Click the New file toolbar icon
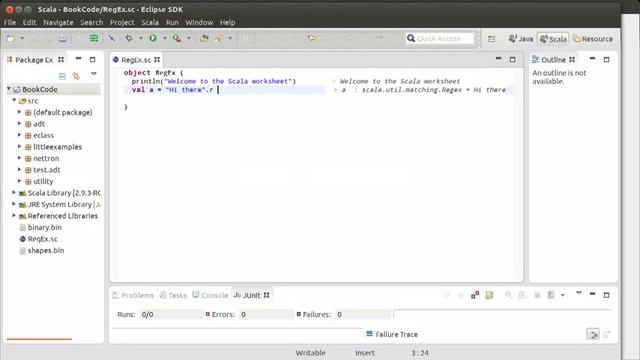 [11, 38]
